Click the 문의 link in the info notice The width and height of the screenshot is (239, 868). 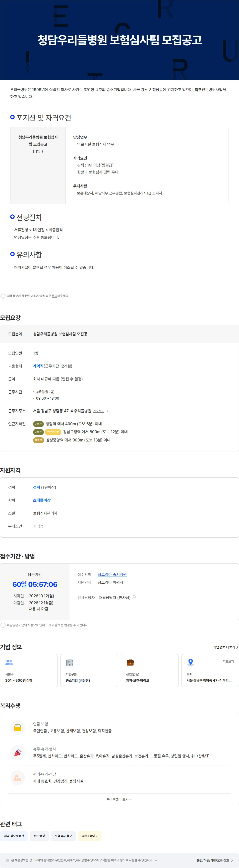pos(54,296)
